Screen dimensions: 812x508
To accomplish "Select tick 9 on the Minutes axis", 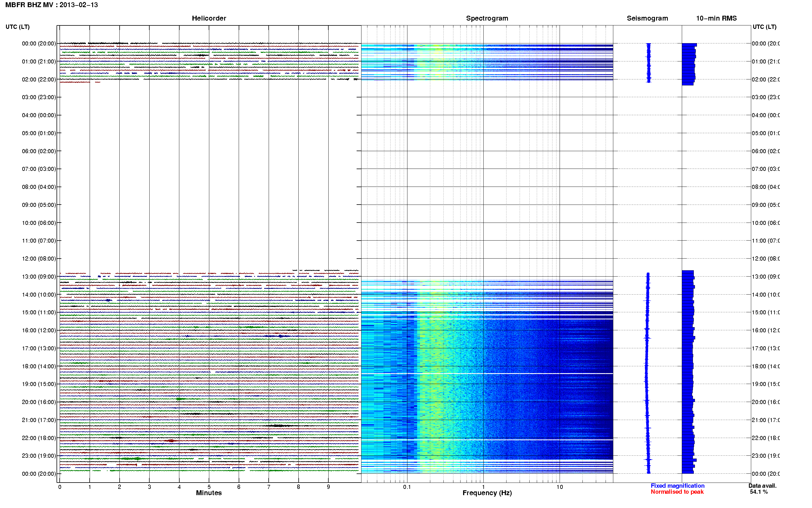I will pos(328,487).
